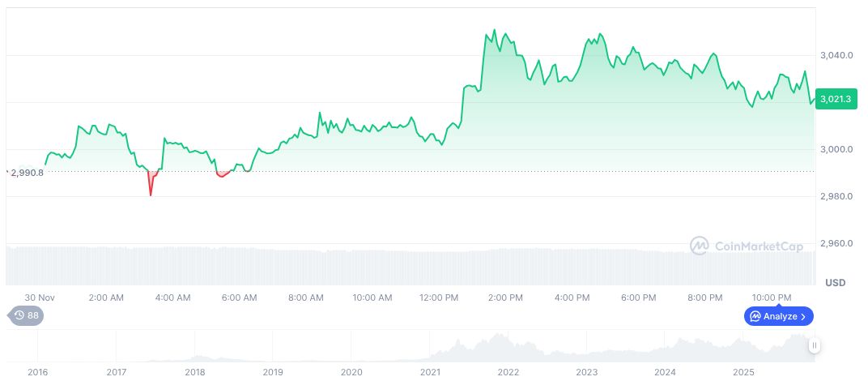This screenshot has height=381, width=868.
Task: Click the range handle on the timeline
Action: click(814, 345)
